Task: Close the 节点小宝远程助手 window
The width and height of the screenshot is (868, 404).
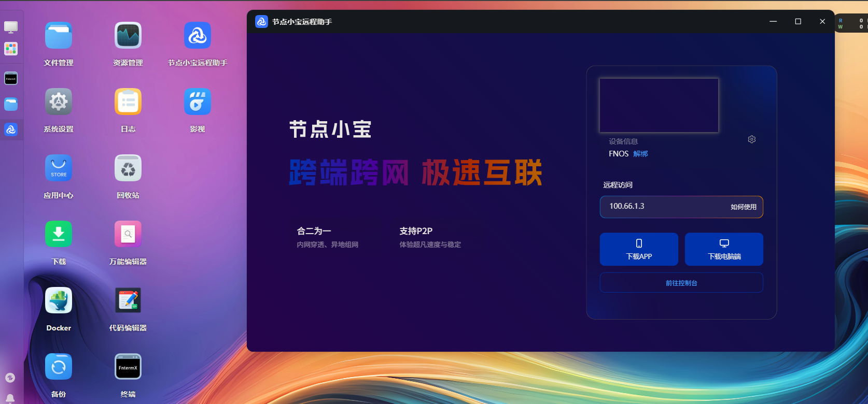Action: click(x=822, y=21)
